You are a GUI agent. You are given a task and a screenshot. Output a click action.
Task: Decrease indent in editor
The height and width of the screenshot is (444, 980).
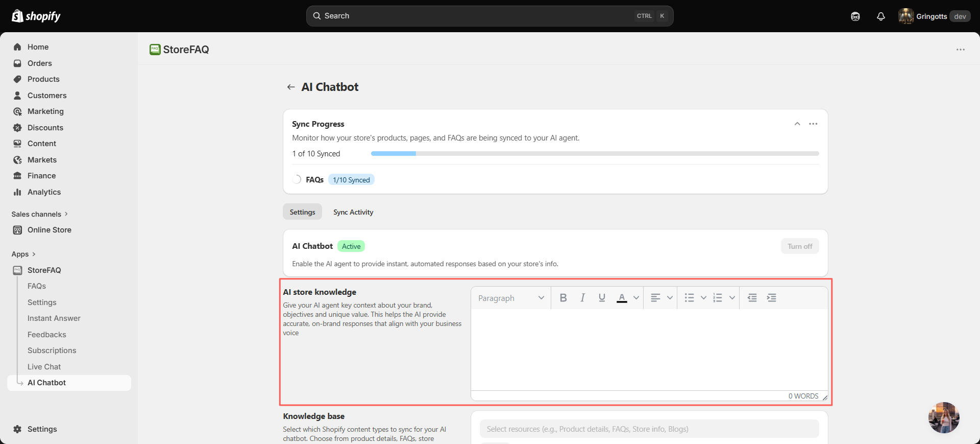pos(752,298)
